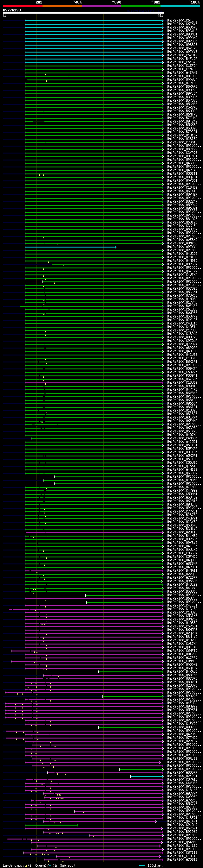Viewport: 203px width, 868px height.
Task: Select the UniRef100_Q5KH66 label
Action: point(182,104)
